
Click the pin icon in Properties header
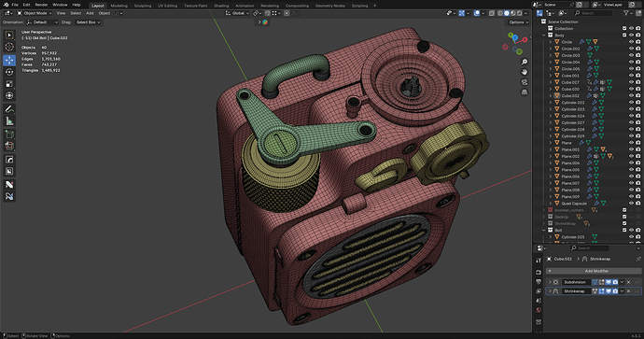tap(638, 259)
